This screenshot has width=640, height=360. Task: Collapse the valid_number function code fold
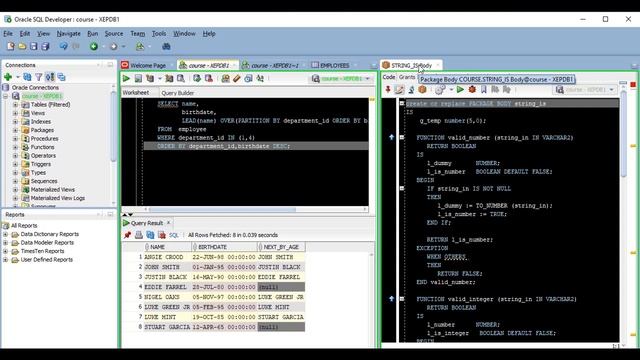pyautogui.click(x=402, y=138)
